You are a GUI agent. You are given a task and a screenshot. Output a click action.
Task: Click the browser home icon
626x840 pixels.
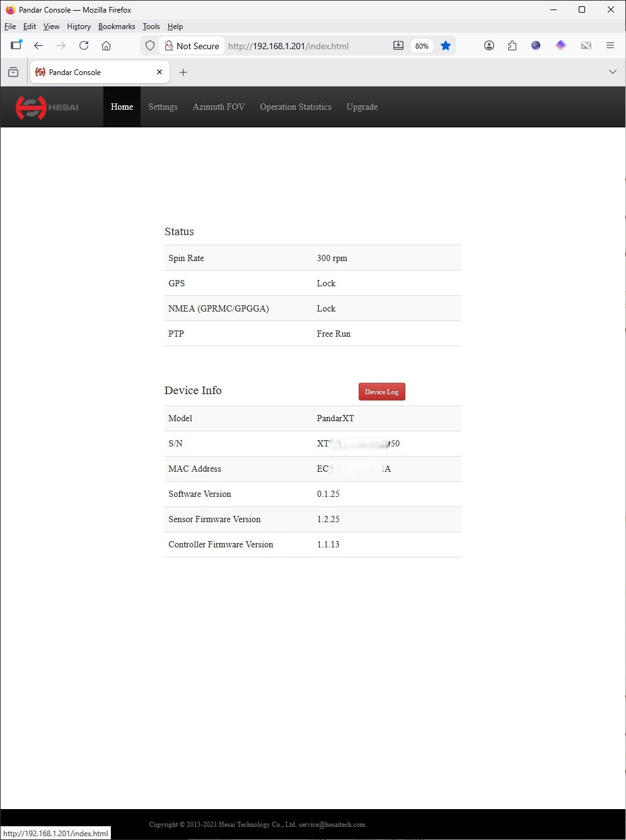coord(106,45)
